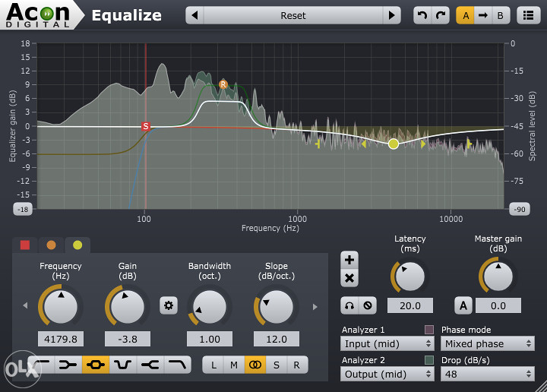
Task: Open Analyzer 1 Input (mid) dropdown
Action: 387,344
